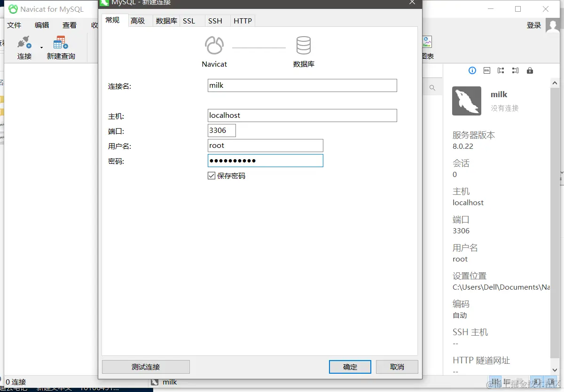
Task: Show the DDL panel icon
Action: (487, 70)
